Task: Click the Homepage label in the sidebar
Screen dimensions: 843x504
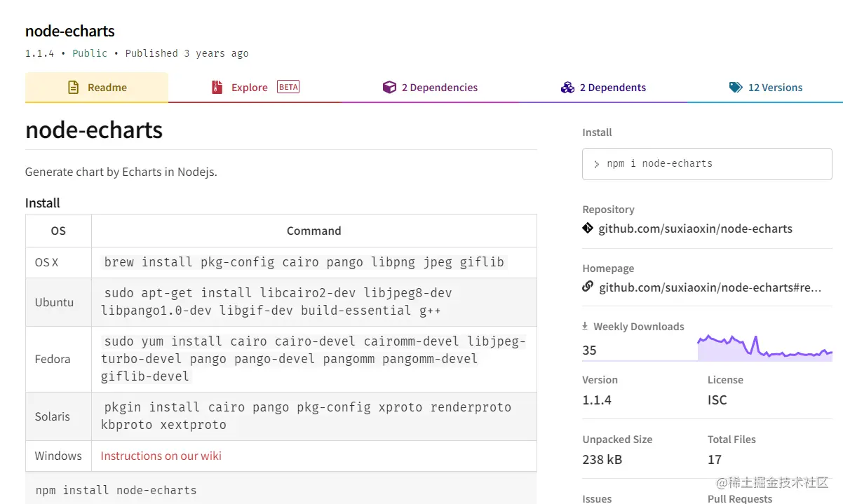Action: click(608, 268)
